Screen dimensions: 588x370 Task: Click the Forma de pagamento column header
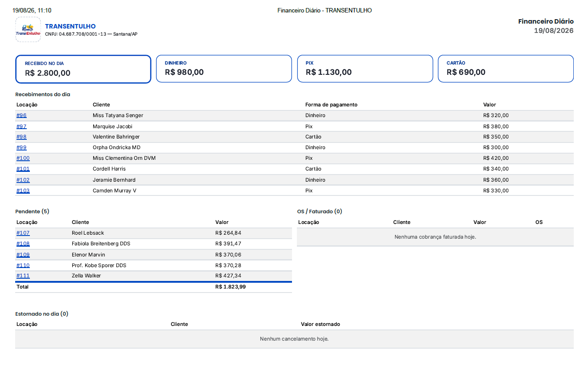point(331,105)
